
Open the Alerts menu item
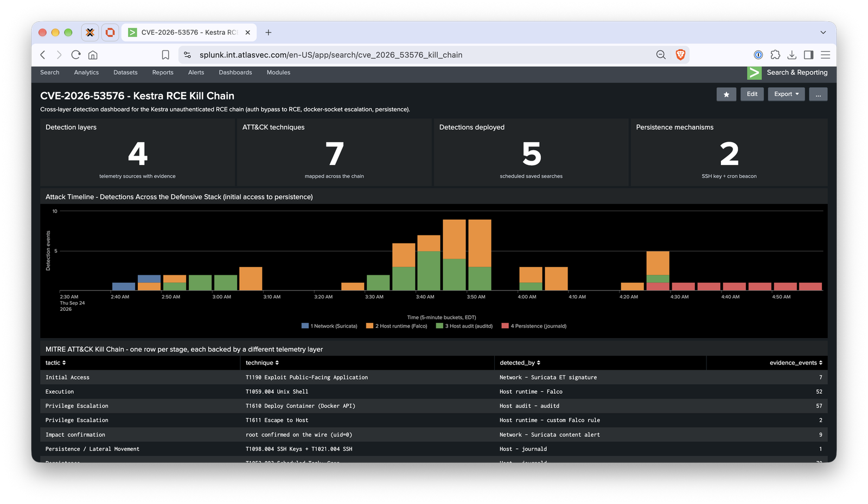point(196,72)
